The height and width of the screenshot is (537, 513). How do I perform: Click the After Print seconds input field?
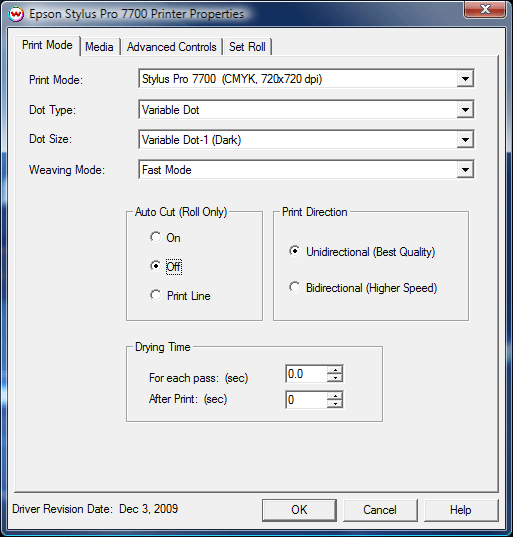tap(306, 400)
